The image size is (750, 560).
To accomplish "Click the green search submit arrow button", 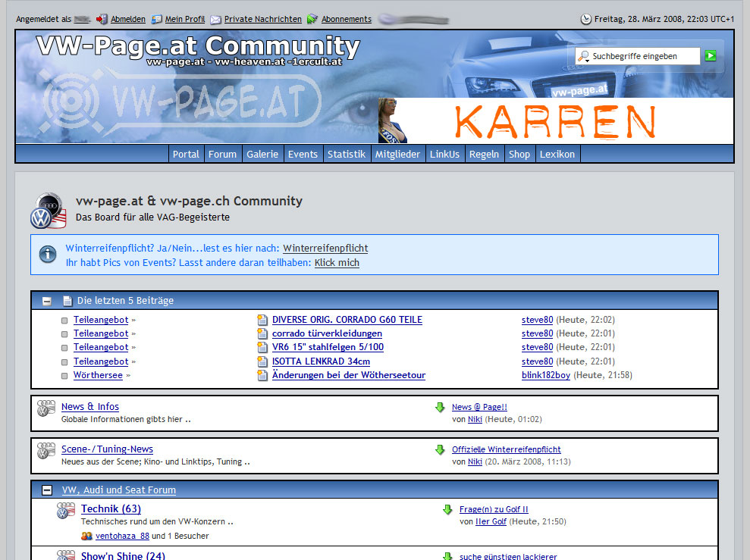I will point(710,55).
